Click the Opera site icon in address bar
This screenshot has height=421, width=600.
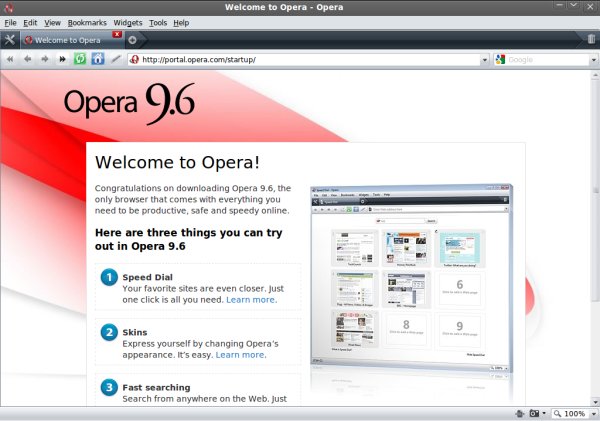(x=134, y=59)
